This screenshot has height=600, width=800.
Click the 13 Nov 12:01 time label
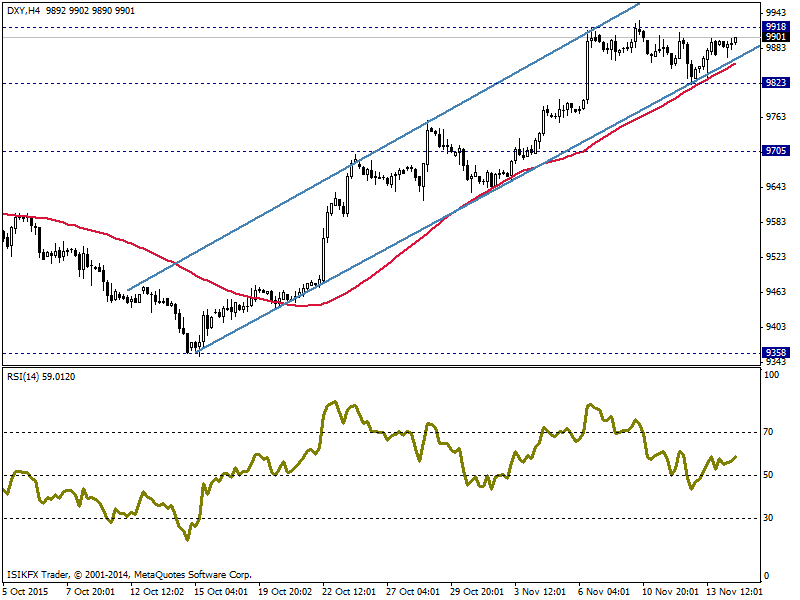tap(734, 591)
